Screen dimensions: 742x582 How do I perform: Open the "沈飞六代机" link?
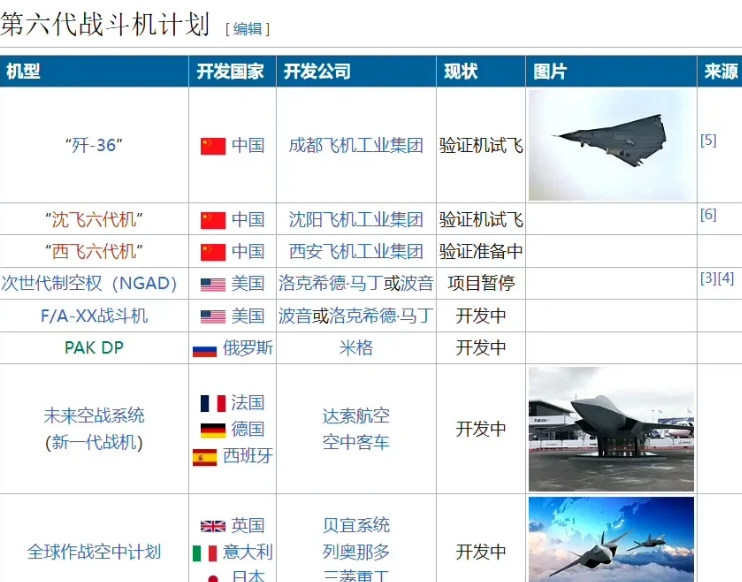(x=94, y=220)
